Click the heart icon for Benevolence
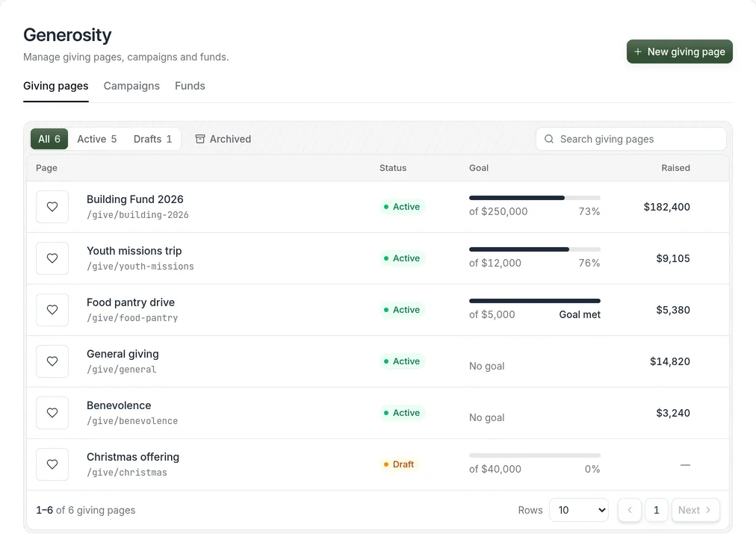The image size is (756, 557). [x=52, y=413]
